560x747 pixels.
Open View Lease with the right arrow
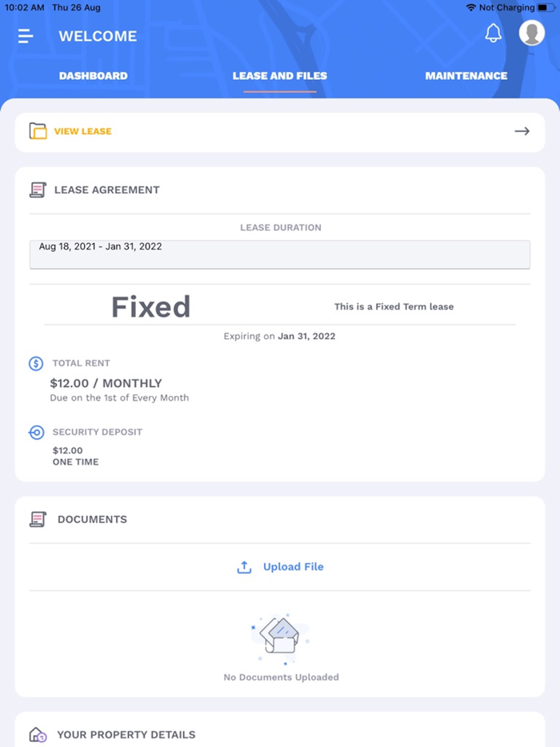pyautogui.click(x=522, y=131)
